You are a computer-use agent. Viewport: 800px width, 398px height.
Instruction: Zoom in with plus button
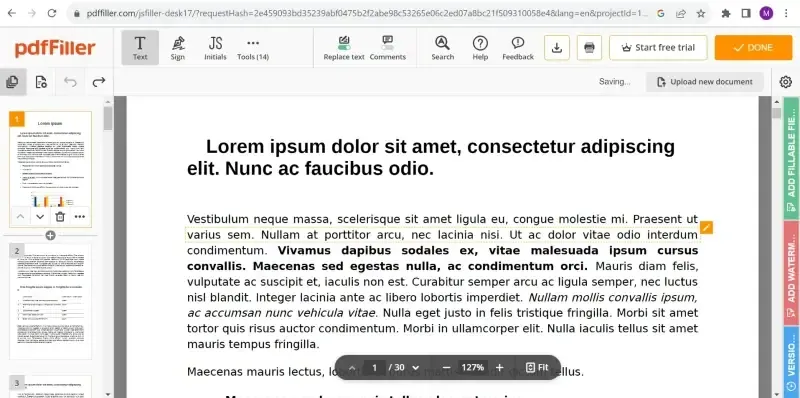[499, 367]
